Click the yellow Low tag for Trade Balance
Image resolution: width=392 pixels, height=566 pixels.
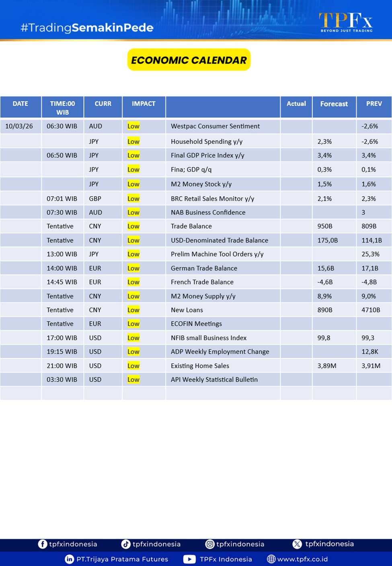pos(133,226)
